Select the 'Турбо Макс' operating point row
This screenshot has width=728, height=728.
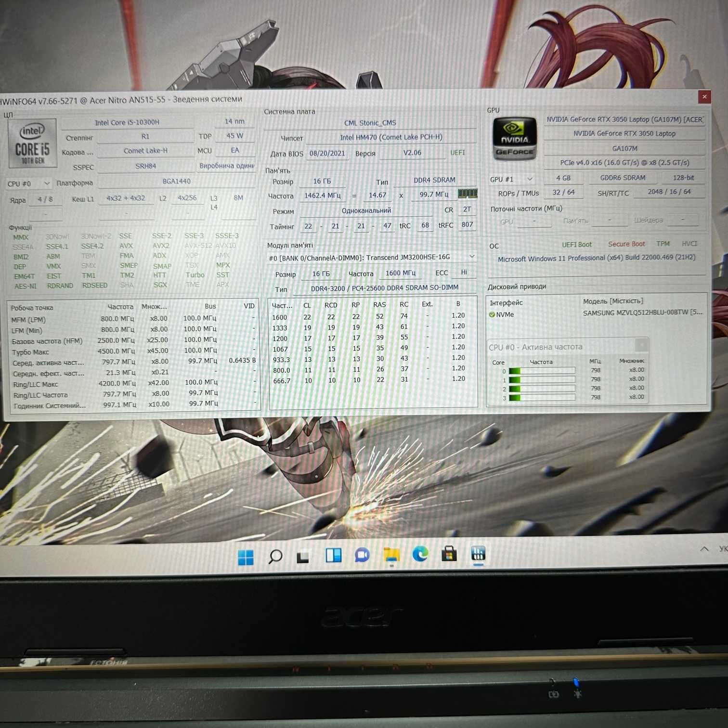click(x=134, y=351)
